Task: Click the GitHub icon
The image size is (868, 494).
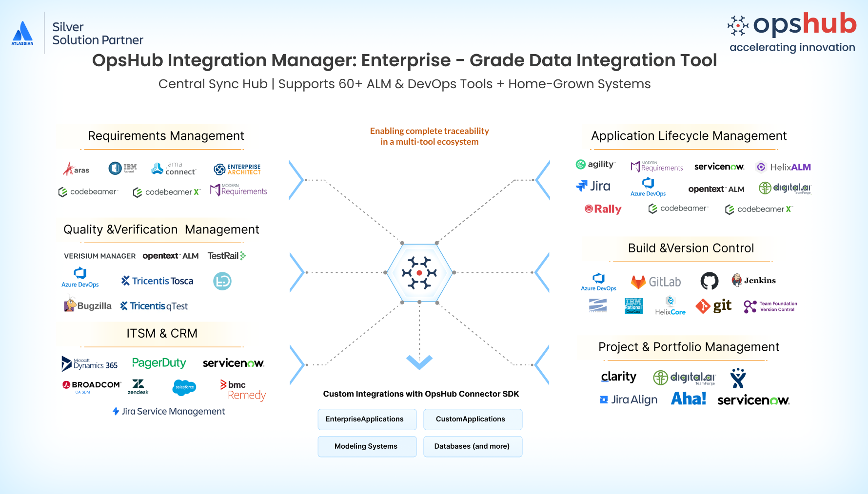Action: click(x=710, y=281)
